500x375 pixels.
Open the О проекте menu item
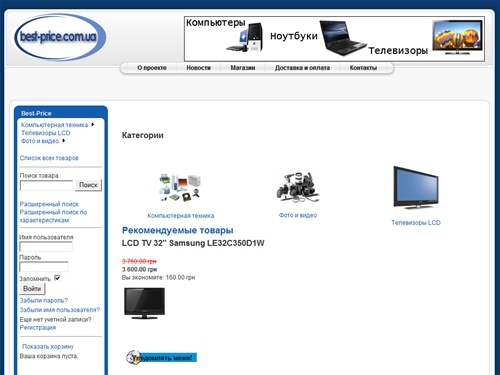152,68
